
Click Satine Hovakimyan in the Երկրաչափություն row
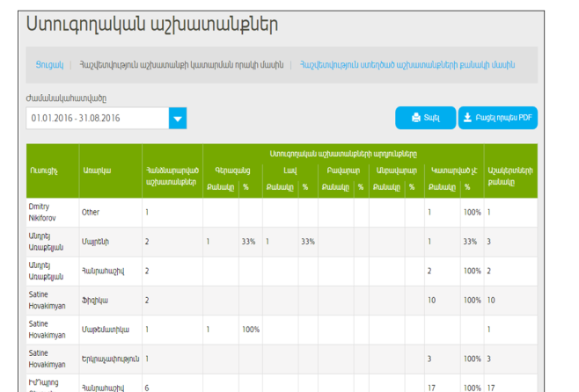[x=47, y=359]
